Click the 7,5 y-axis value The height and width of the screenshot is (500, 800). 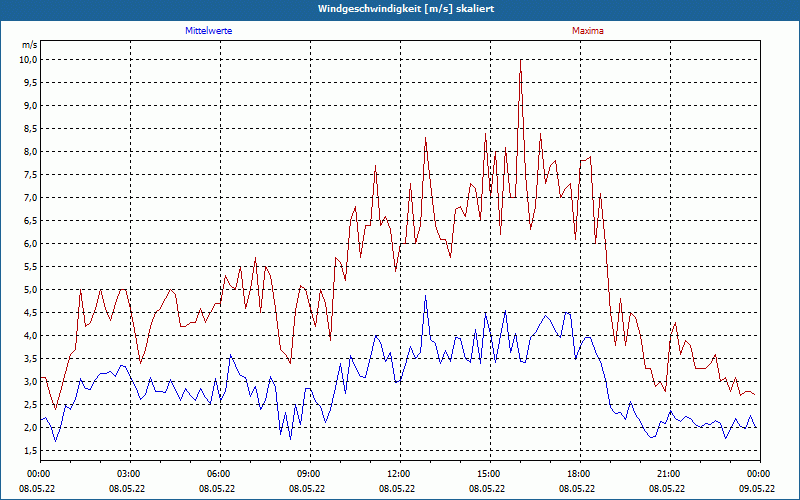pos(31,174)
